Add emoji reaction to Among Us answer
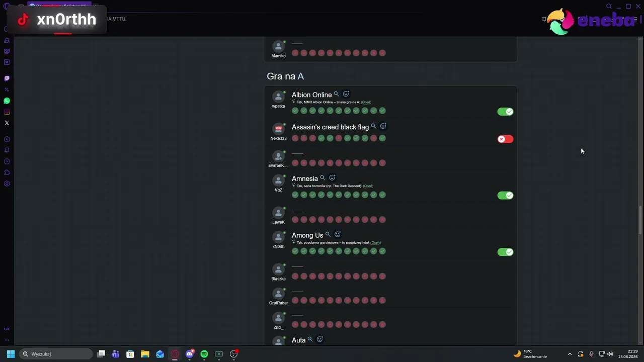644x362 pixels. click(x=338, y=234)
